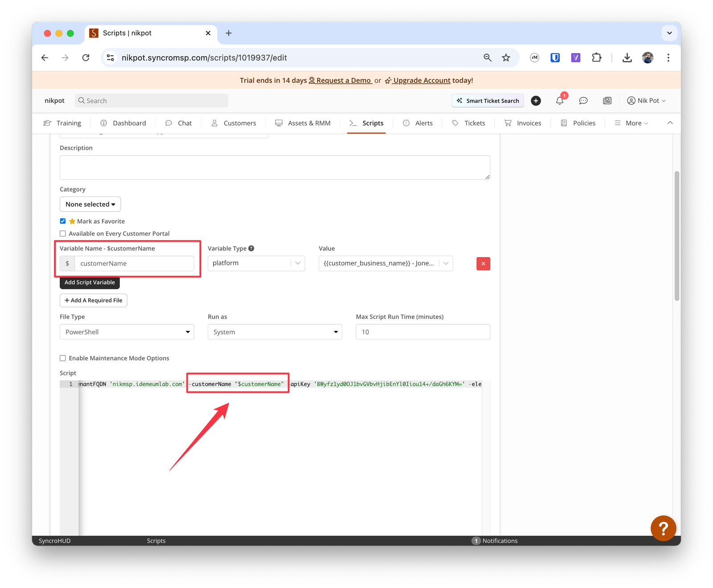Open the File Type PowerShell dropdown
This screenshot has height=588, width=713.
(127, 332)
